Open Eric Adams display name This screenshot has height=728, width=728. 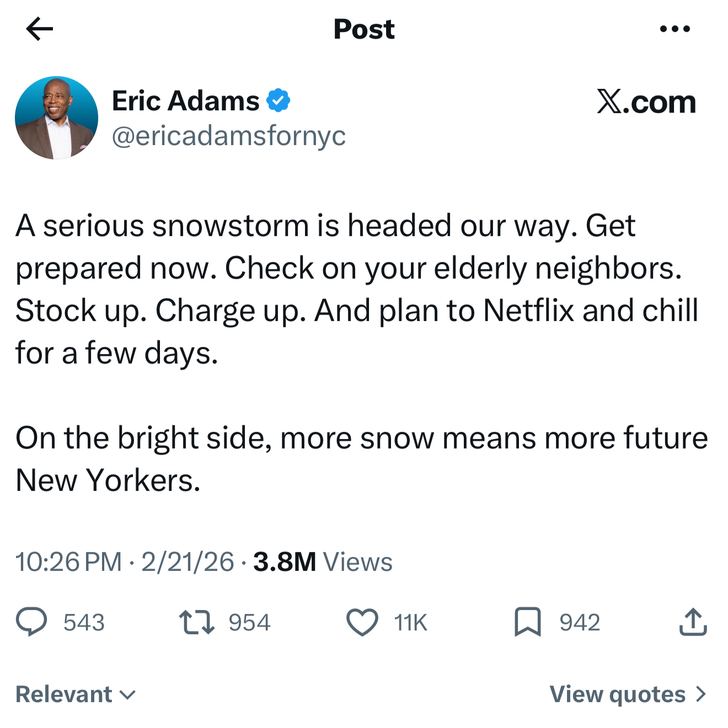click(x=186, y=100)
